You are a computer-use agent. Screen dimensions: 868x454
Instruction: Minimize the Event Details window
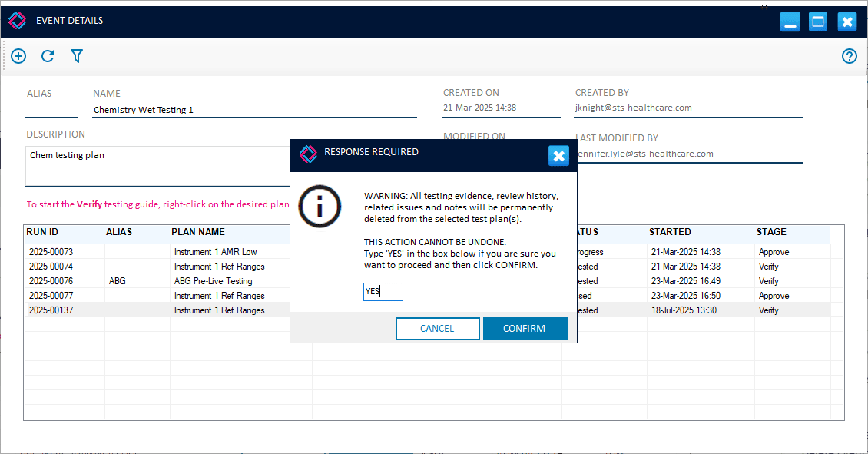790,22
